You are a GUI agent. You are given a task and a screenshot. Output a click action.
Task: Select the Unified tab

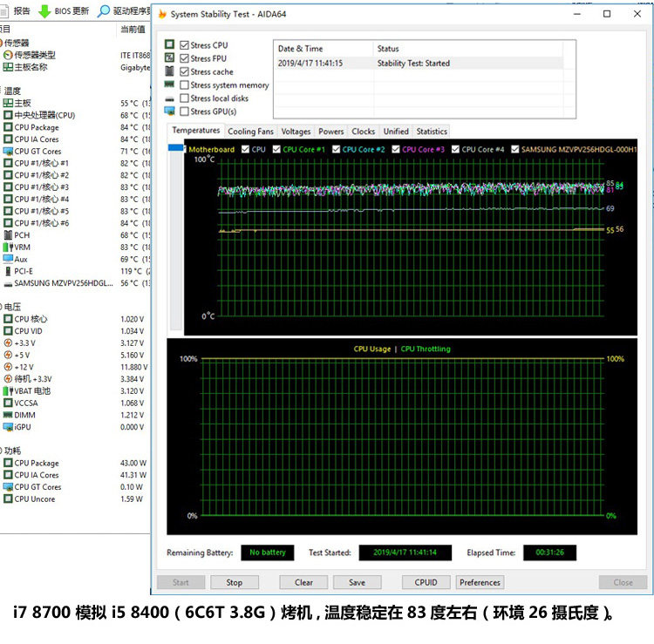click(x=396, y=132)
